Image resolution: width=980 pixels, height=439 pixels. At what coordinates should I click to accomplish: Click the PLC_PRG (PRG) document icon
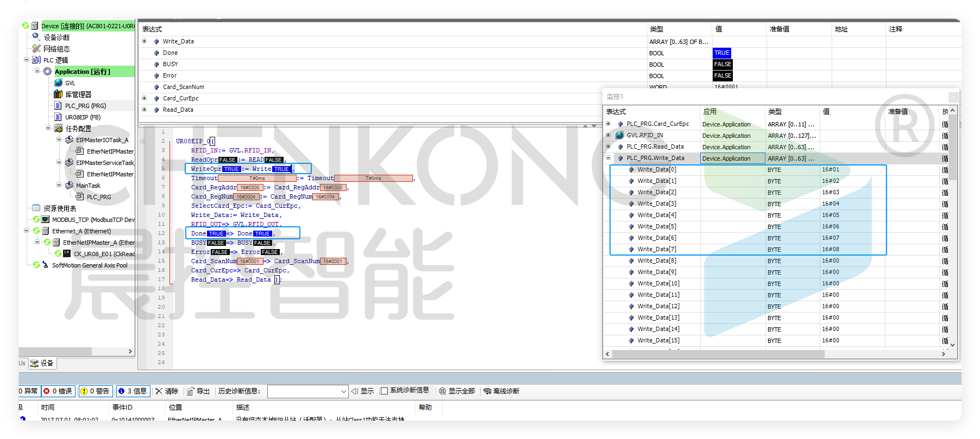[x=58, y=105]
